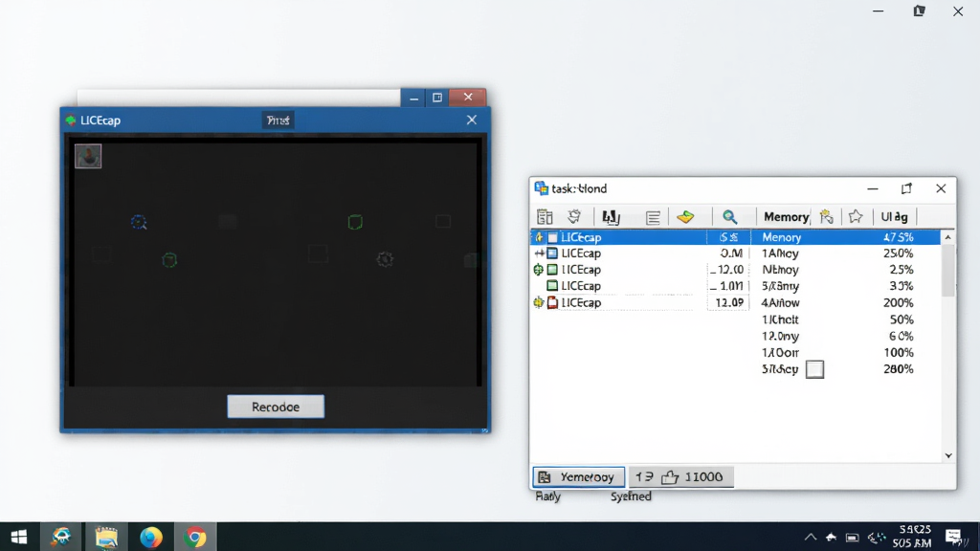Select the thumbs-up 11000 item
980x551 pixels.
692,476
